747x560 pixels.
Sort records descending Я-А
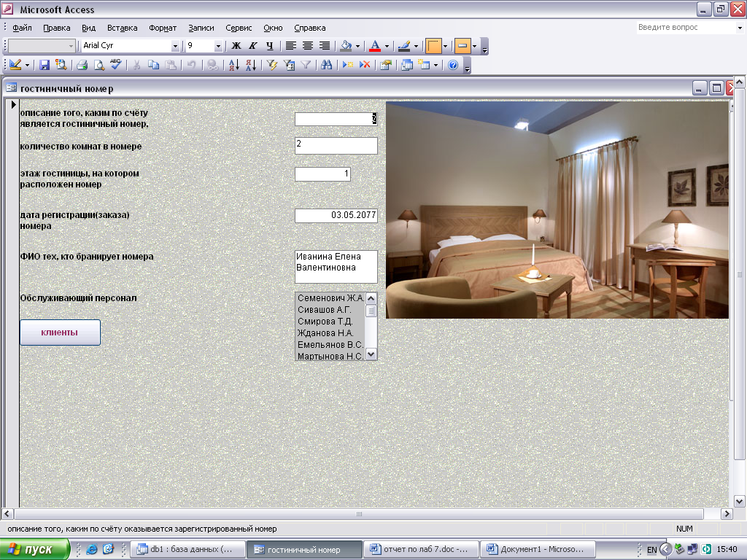click(x=251, y=65)
